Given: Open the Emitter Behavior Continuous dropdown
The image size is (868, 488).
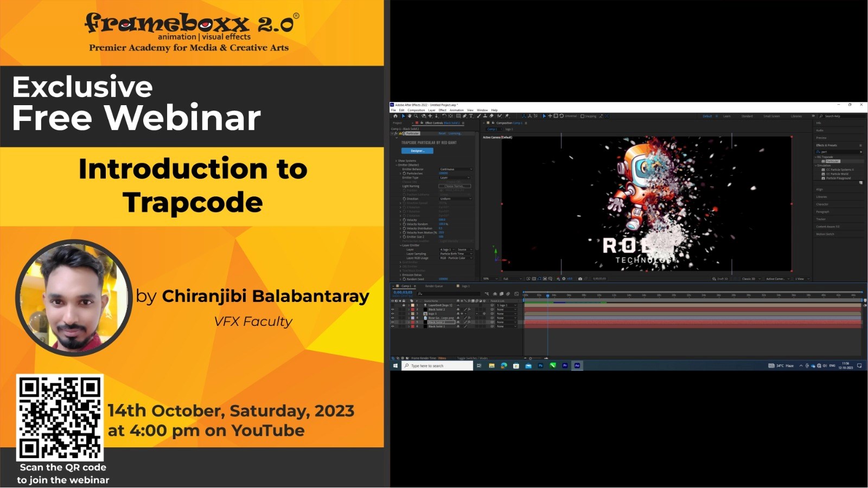Looking at the screenshot, I should pos(455,169).
